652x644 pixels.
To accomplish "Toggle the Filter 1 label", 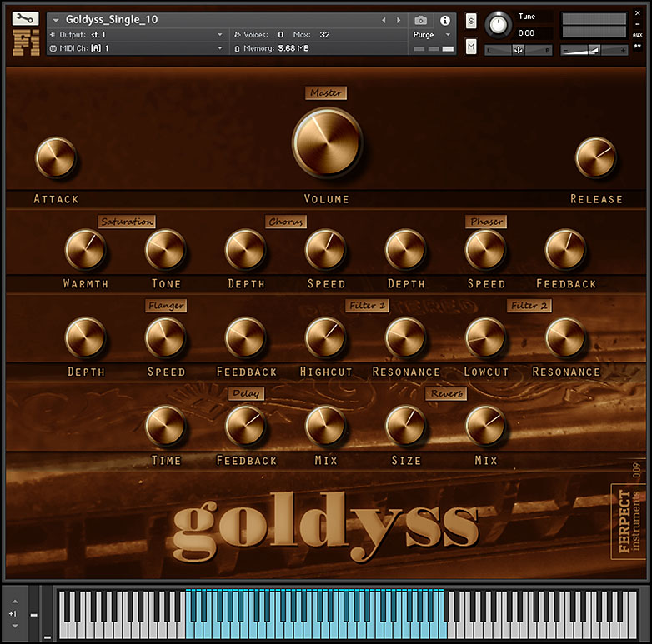I will tap(367, 306).
